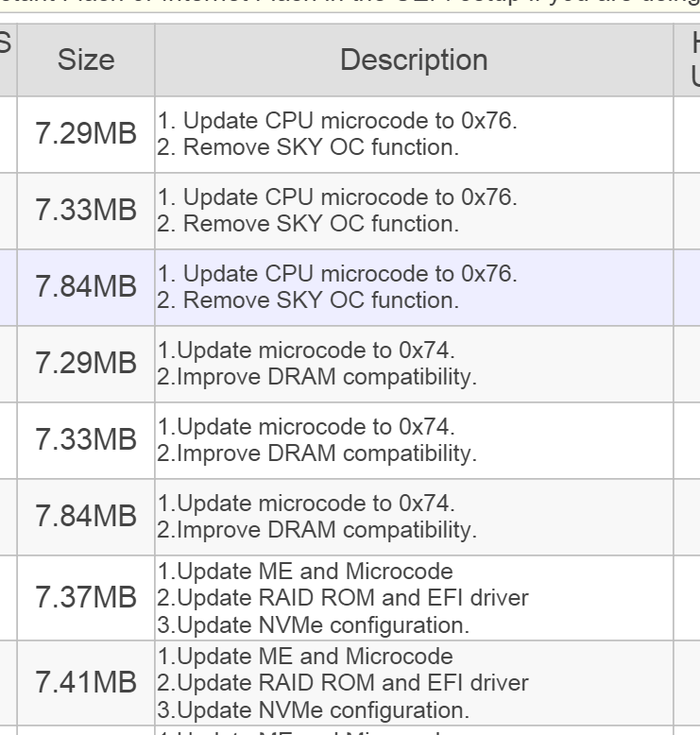
Task: Select the 7.33MB size cell for microcode 0x74
Action: (86, 442)
